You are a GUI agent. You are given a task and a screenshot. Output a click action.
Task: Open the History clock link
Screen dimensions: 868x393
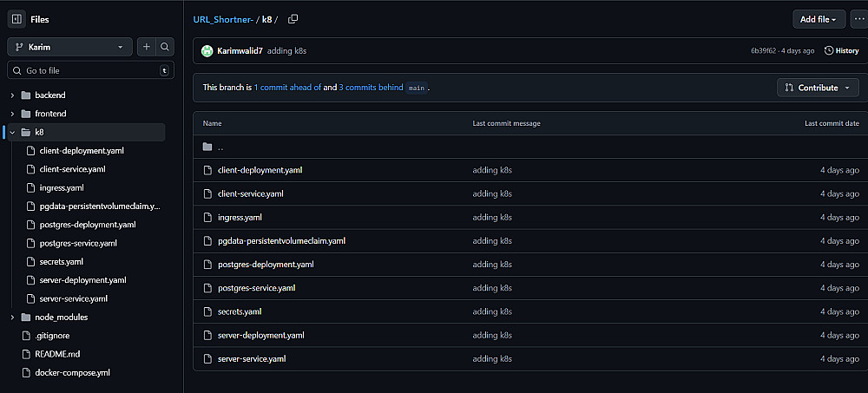click(841, 50)
